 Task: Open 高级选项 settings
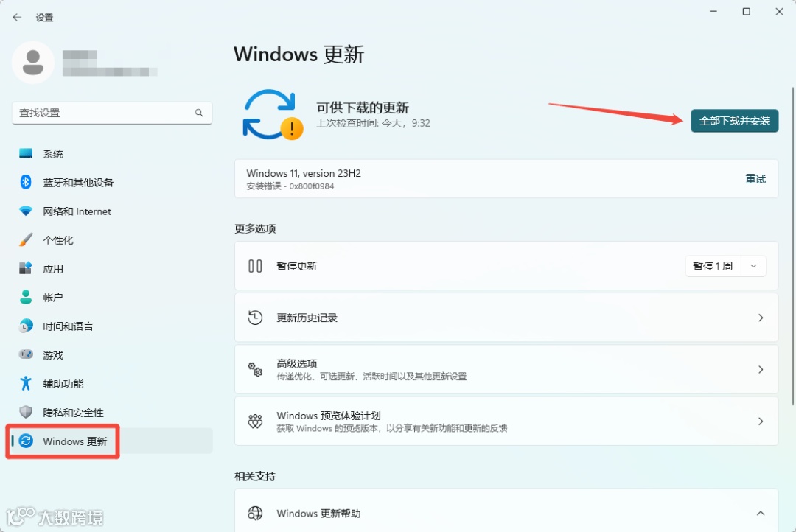pyautogui.click(x=506, y=369)
